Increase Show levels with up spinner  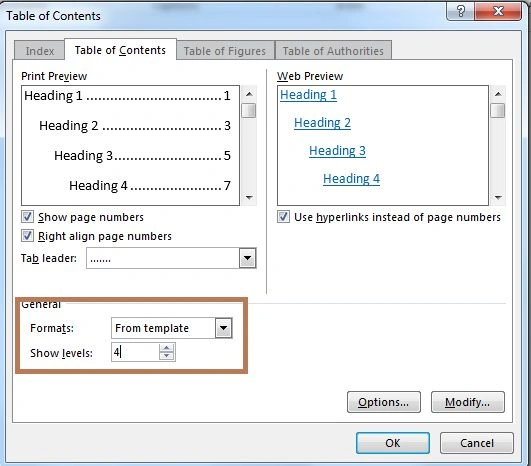pyautogui.click(x=167, y=348)
